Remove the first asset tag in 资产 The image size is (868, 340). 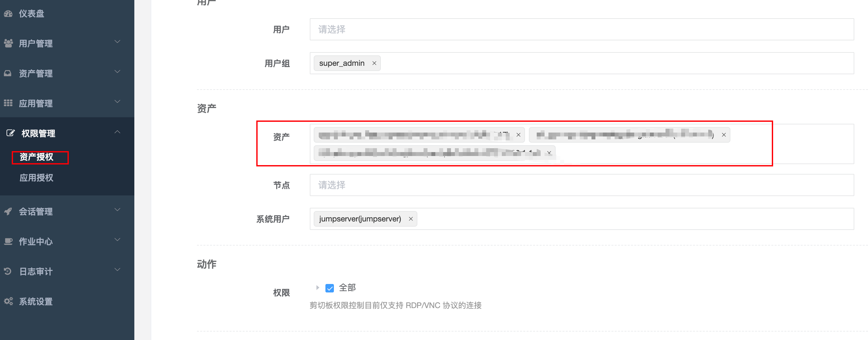click(x=518, y=135)
